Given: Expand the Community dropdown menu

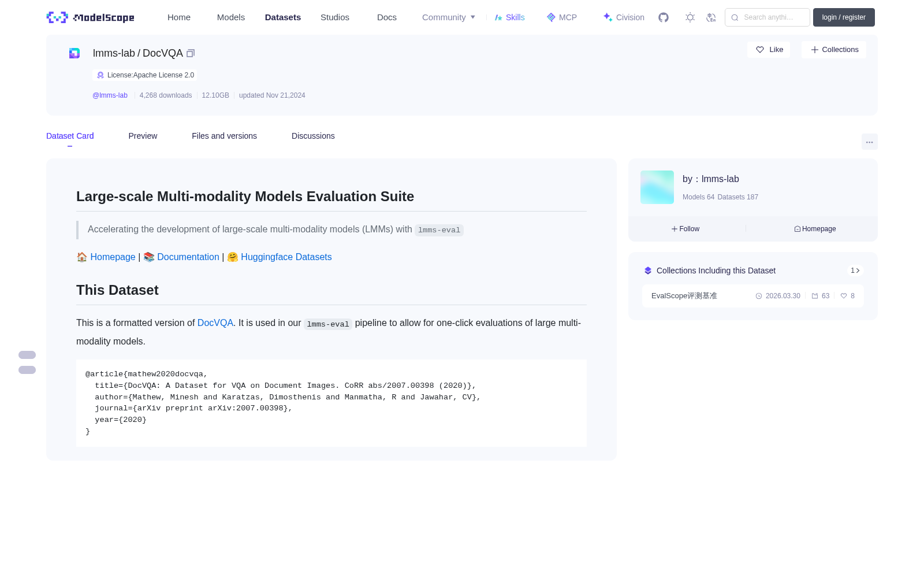Looking at the screenshot, I should (449, 17).
